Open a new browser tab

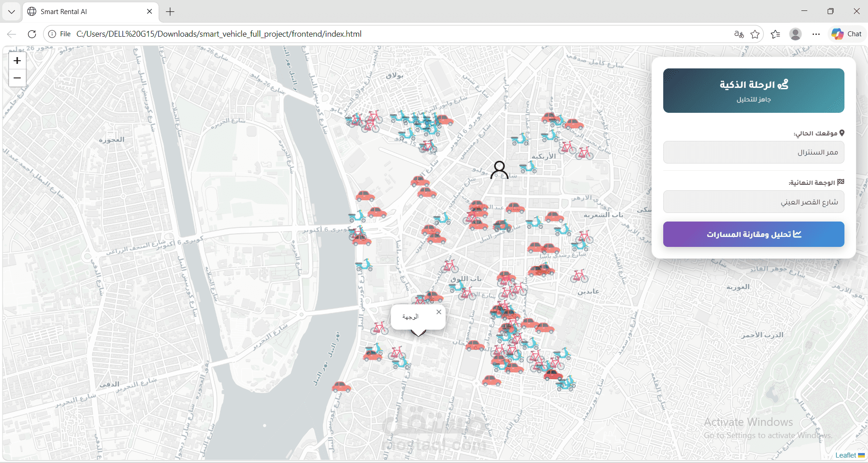pyautogui.click(x=170, y=12)
